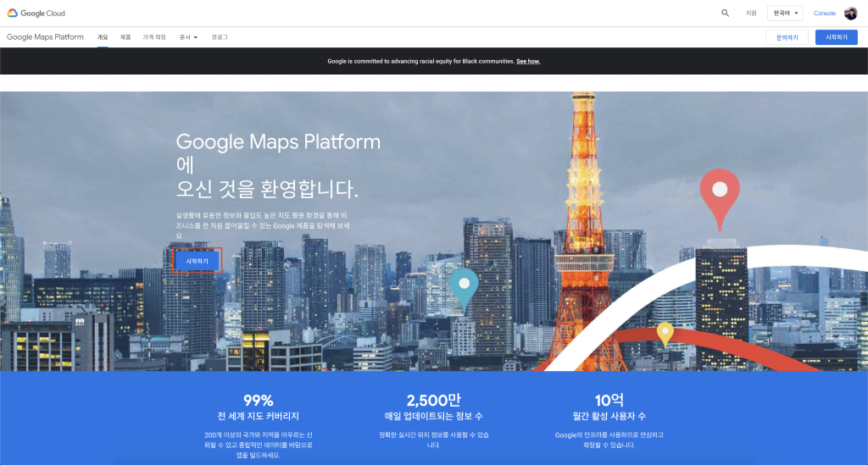Follow the 'See how.' link in the banner

point(528,61)
